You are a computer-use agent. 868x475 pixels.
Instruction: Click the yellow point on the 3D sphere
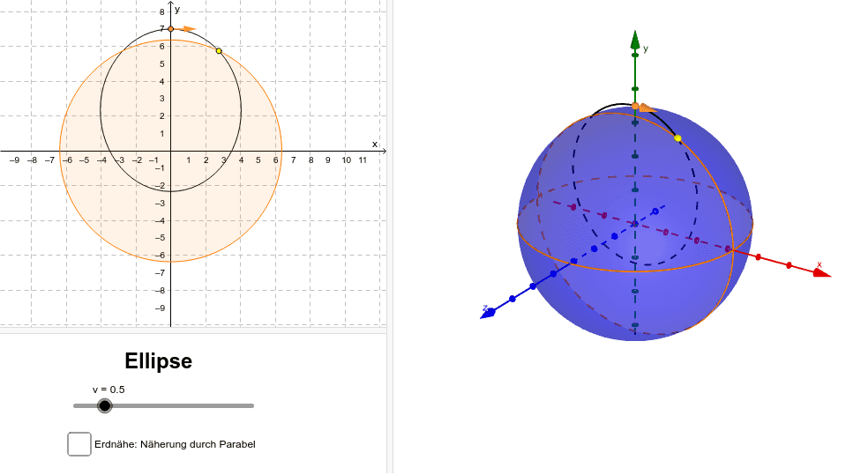coord(677,137)
